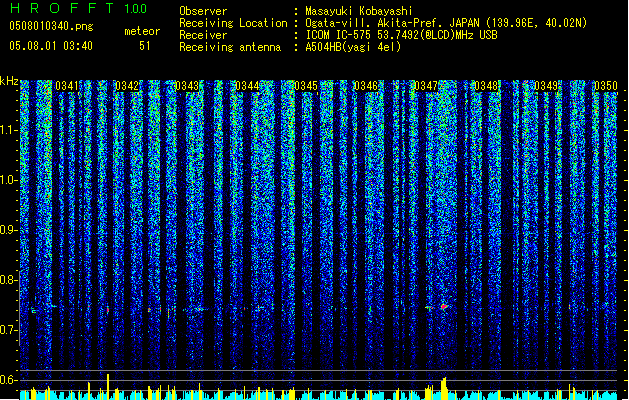629x400 pixels.
Task: Click the 0.7 kHz axis tick label
Action: (9, 330)
